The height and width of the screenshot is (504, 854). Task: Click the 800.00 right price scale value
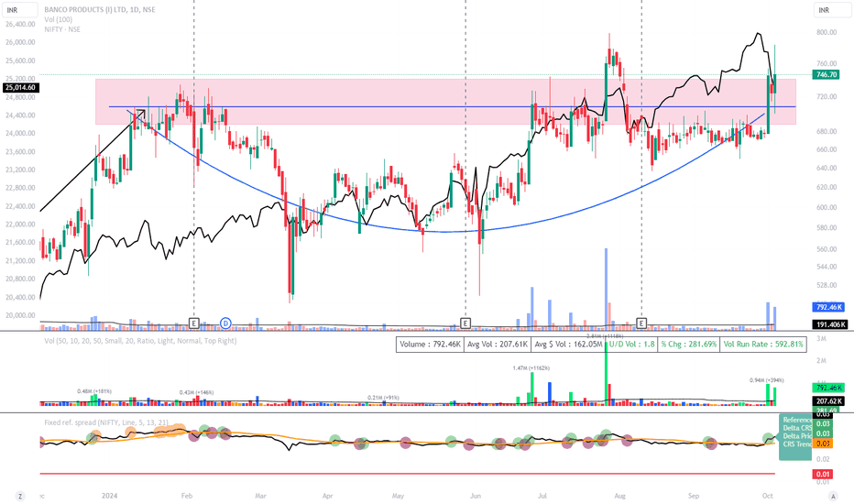click(x=827, y=32)
